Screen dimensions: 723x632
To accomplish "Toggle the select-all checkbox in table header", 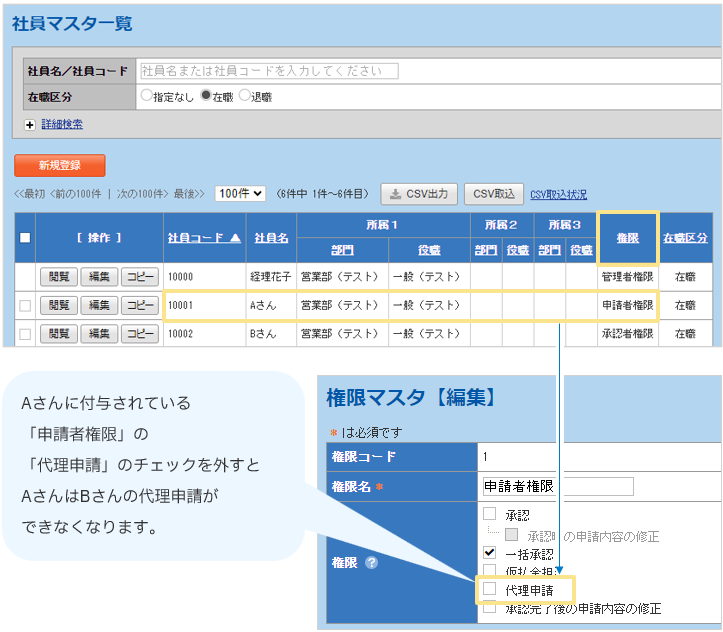I will pyautogui.click(x=25, y=238).
